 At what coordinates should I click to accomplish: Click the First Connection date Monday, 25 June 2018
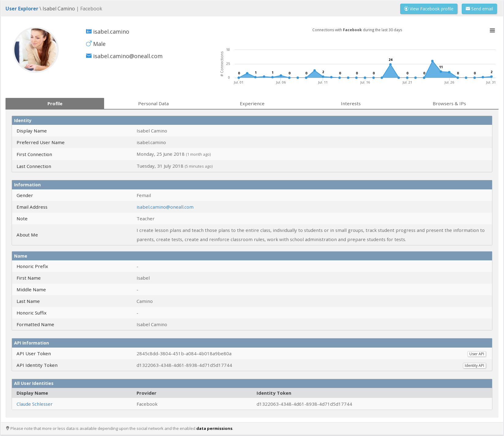(160, 154)
